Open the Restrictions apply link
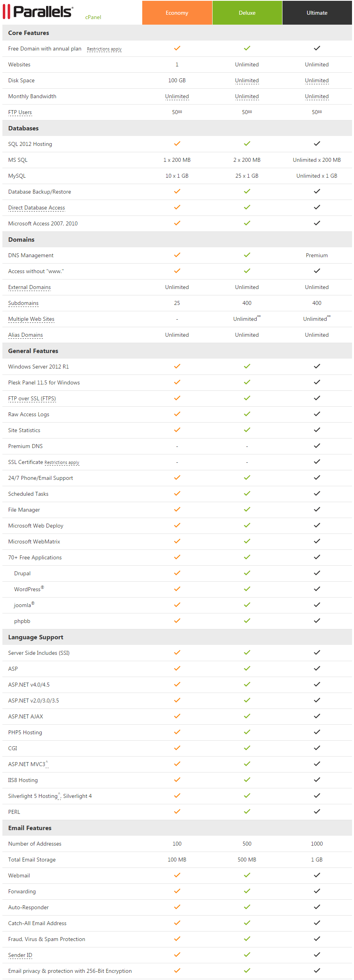Viewport: 354px width, 980px height. point(104,49)
